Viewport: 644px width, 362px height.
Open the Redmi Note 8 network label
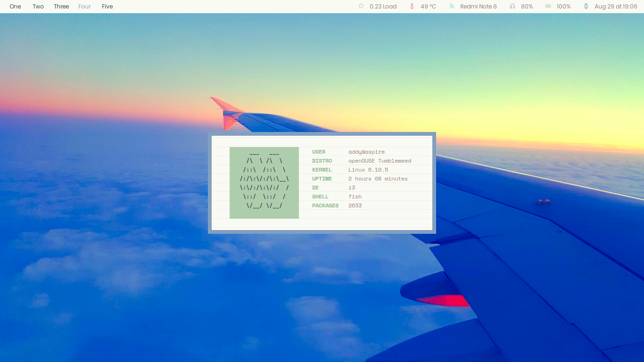[x=478, y=7]
